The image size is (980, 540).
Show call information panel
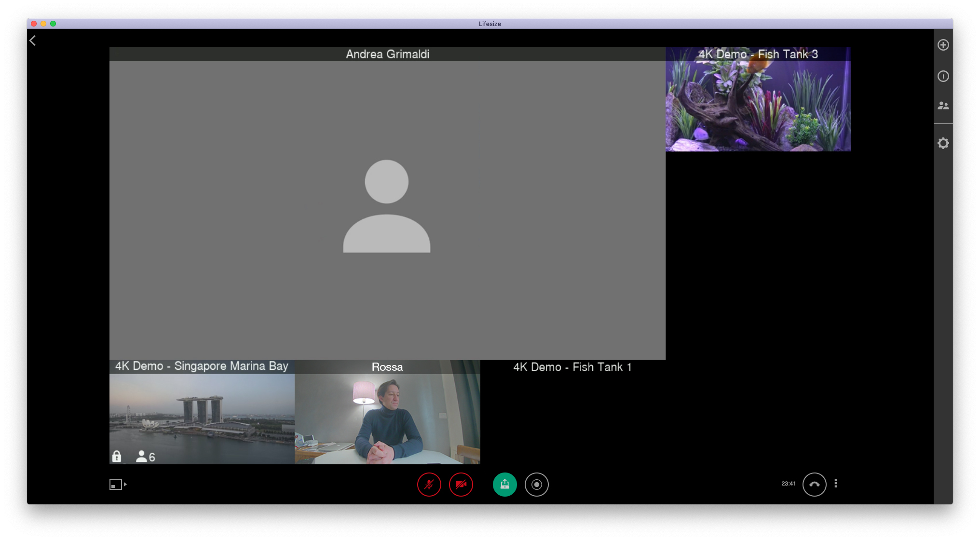tap(943, 76)
